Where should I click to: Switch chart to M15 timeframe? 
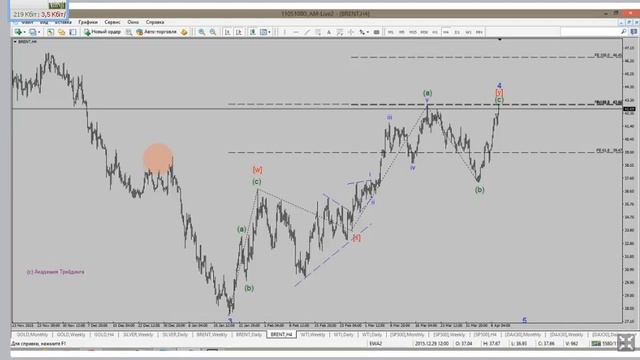413,32
